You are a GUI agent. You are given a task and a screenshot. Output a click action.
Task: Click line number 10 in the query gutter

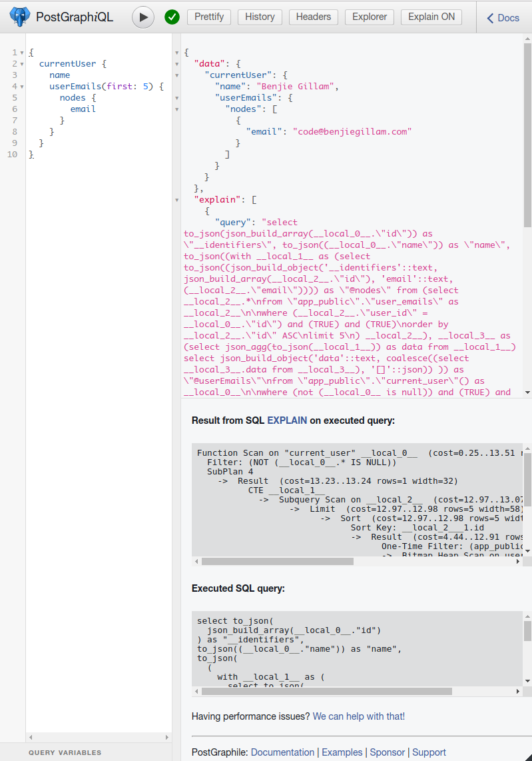point(12,155)
